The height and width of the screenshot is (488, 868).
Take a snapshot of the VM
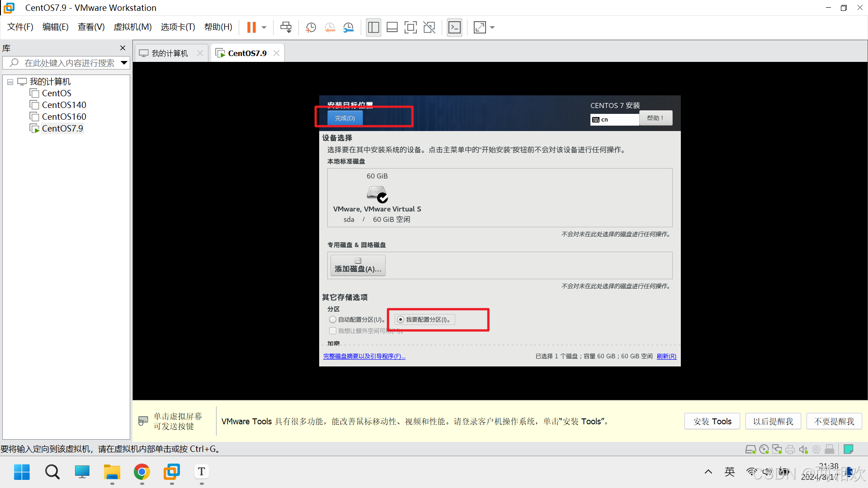[x=311, y=28]
